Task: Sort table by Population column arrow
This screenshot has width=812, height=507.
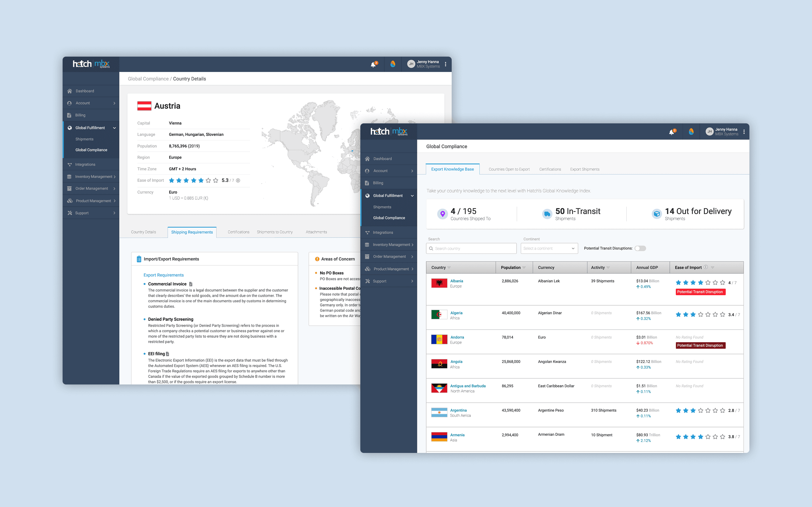Action: (524, 268)
